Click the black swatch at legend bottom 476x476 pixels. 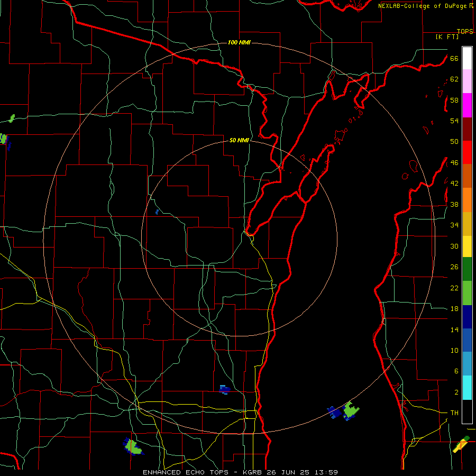click(467, 411)
